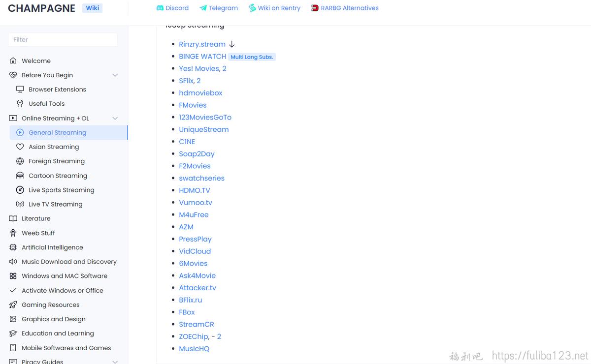591x364 pixels.
Task: Click the Welcome home icon in sidebar
Action: pyautogui.click(x=13, y=61)
